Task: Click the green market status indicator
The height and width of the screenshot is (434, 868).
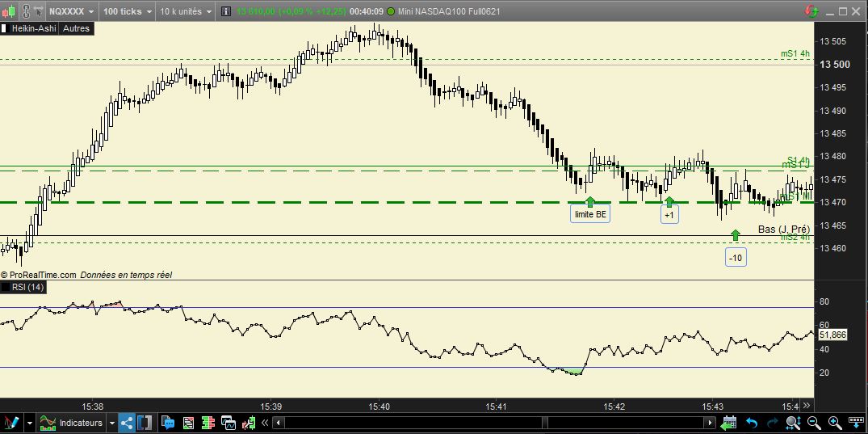Action: click(x=392, y=11)
